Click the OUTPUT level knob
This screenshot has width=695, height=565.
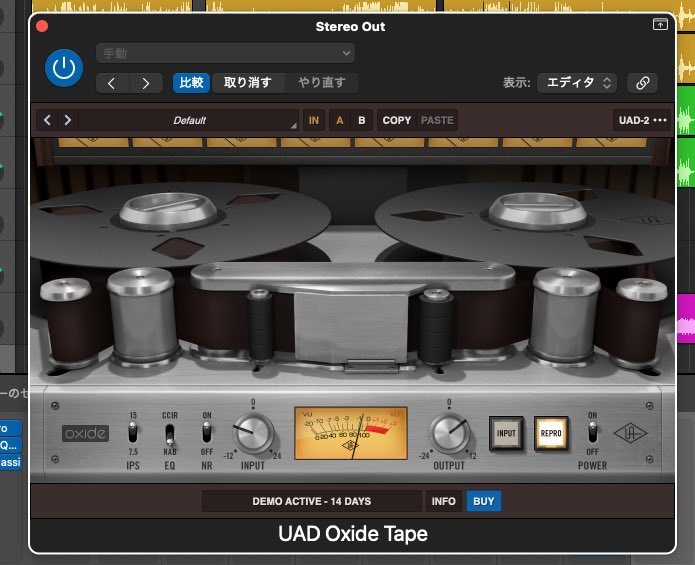(x=449, y=434)
